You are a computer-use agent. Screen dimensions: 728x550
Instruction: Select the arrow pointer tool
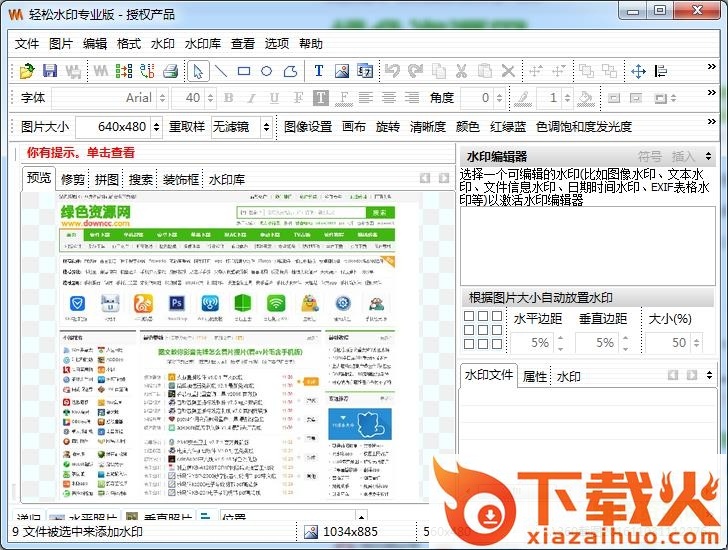tap(198, 71)
